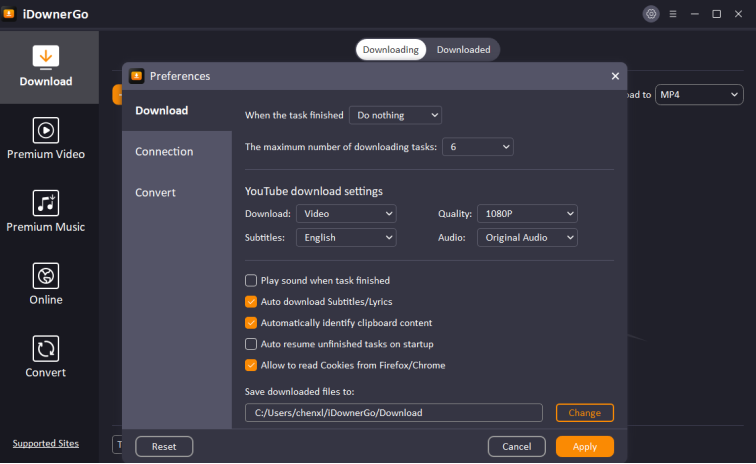Open the Original Audio dropdown

pyautogui.click(x=527, y=237)
